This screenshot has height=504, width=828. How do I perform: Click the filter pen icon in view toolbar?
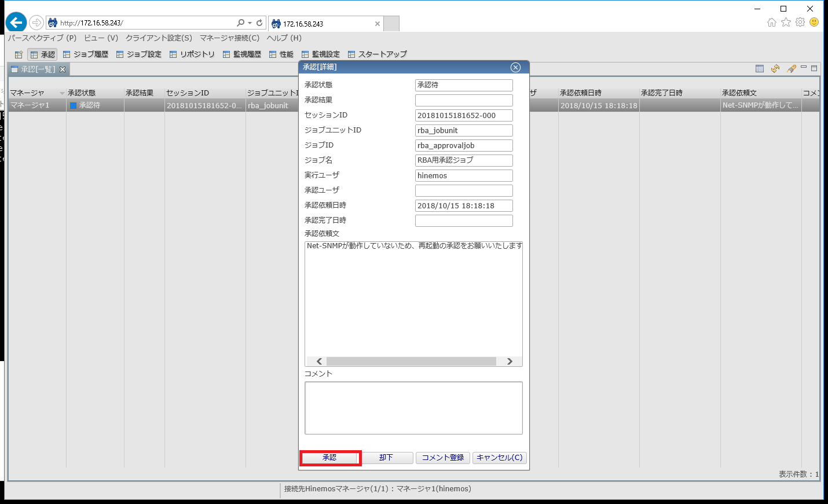[x=791, y=69]
